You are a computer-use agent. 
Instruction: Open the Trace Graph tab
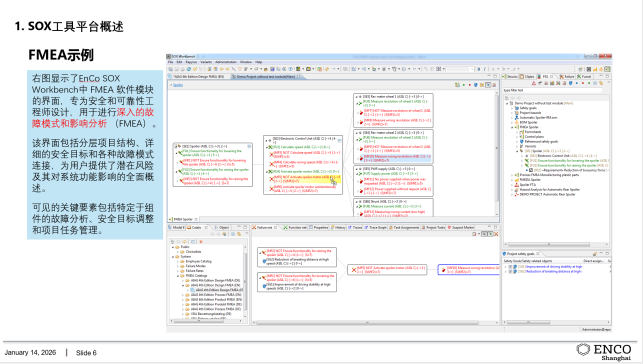pyautogui.click(x=376, y=227)
